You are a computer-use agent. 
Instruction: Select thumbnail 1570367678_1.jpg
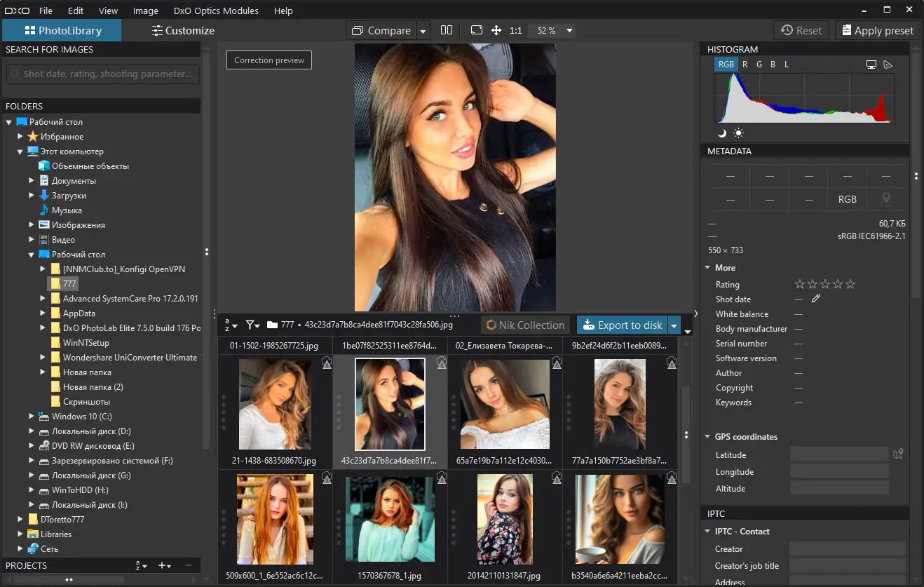(390, 519)
